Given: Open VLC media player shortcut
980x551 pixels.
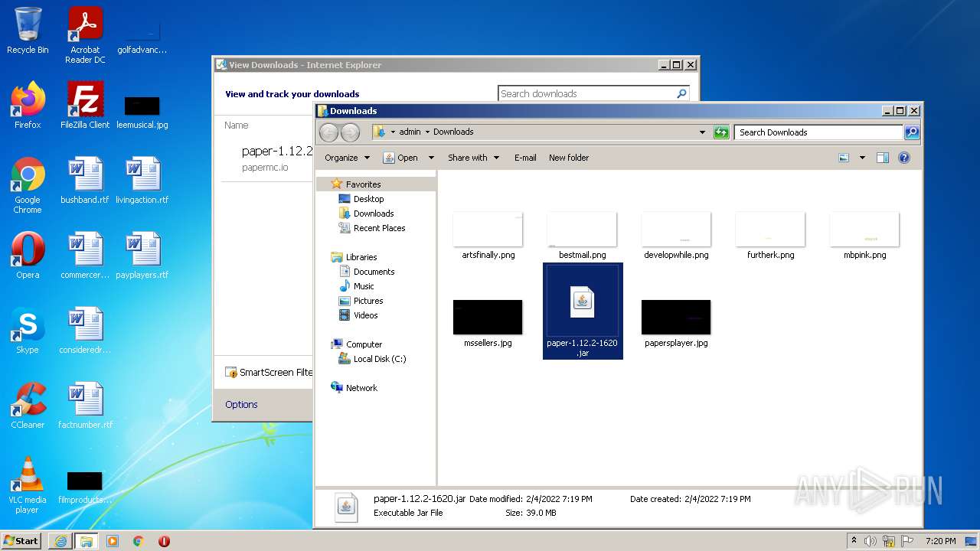Looking at the screenshot, I should (28, 485).
